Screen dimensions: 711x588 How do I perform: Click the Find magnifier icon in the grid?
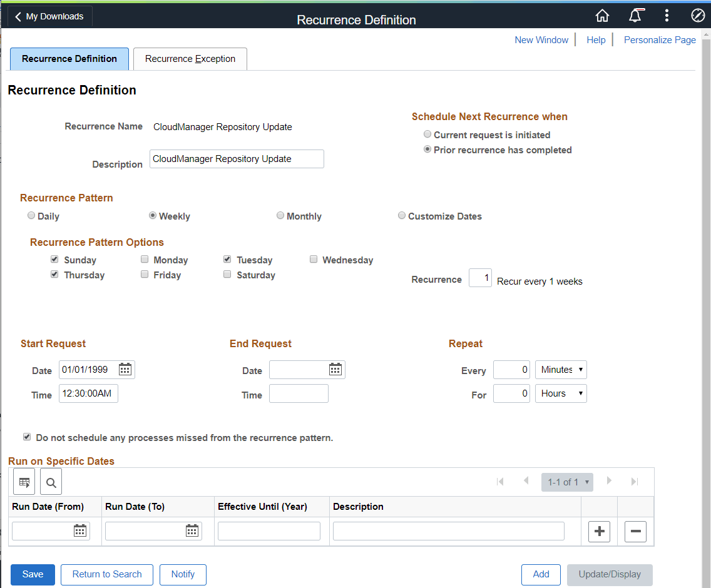coord(51,482)
